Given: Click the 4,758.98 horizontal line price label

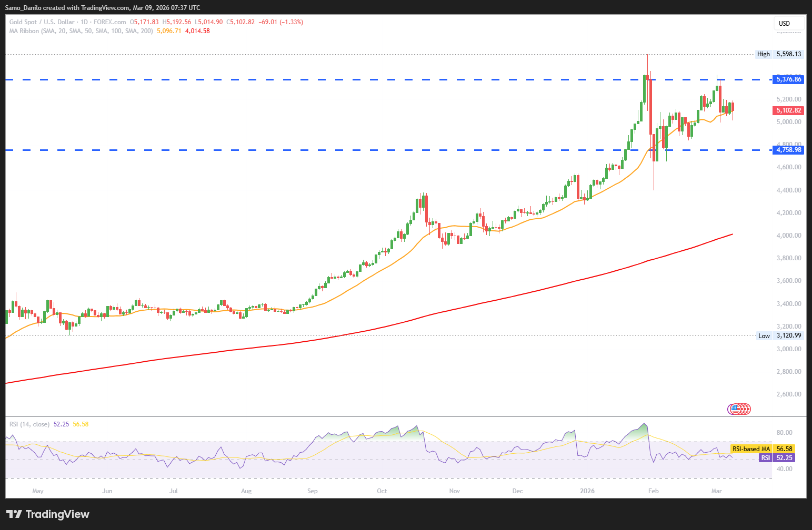Looking at the screenshot, I should click(x=789, y=150).
